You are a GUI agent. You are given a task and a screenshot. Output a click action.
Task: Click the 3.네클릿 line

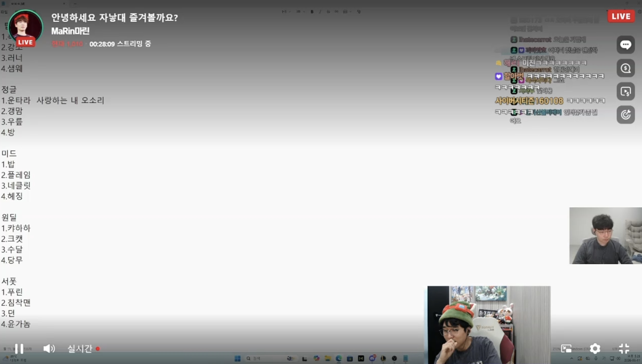[x=16, y=185]
